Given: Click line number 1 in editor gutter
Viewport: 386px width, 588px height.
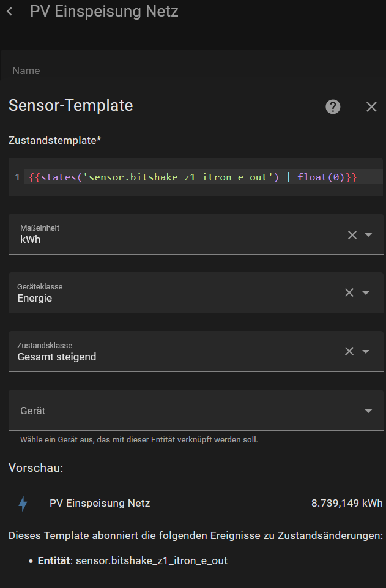Looking at the screenshot, I should (x=17, y=177).
